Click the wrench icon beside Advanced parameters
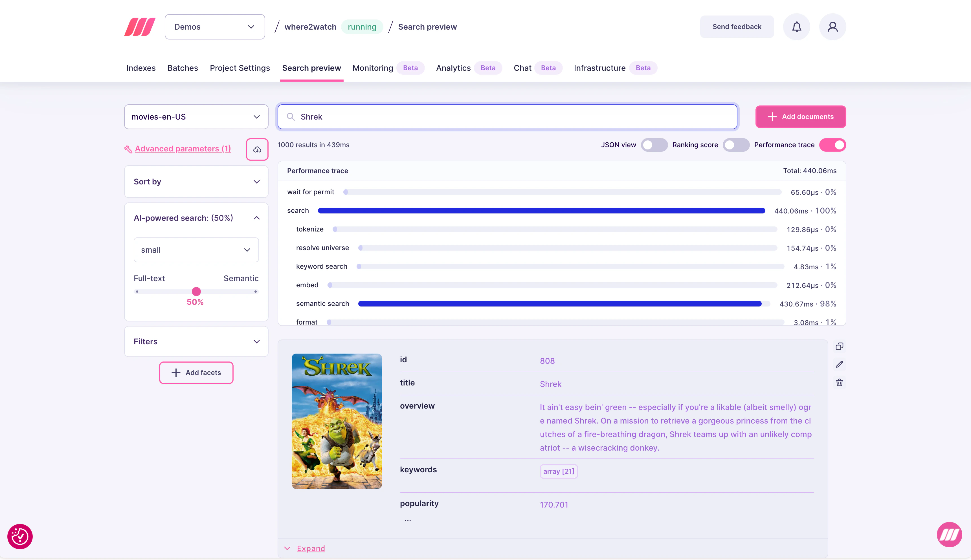Viewport: 971px width, 560px height. click(128, 149)
